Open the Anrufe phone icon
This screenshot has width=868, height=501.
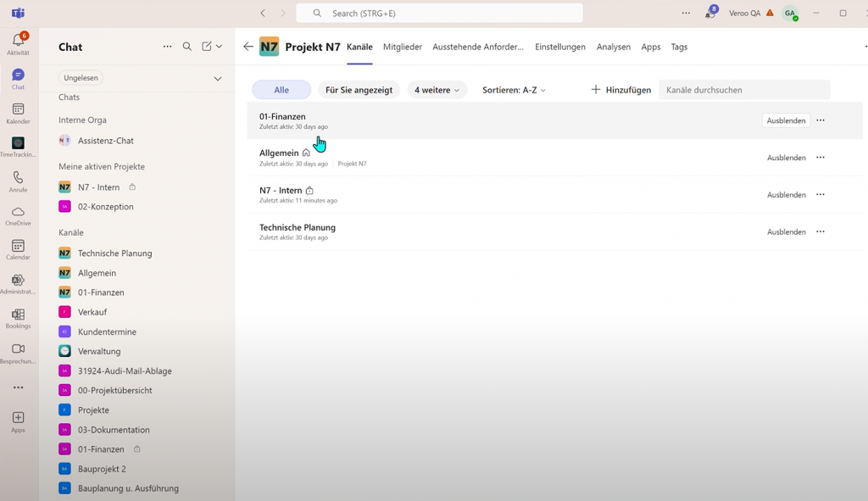pyautogui.click(x=19, y=178)
